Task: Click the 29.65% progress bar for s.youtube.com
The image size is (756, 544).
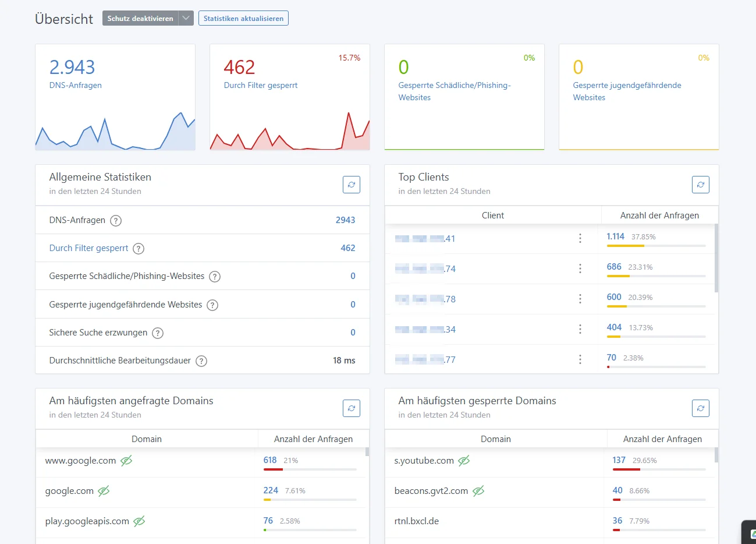Action: coord(659,469)
